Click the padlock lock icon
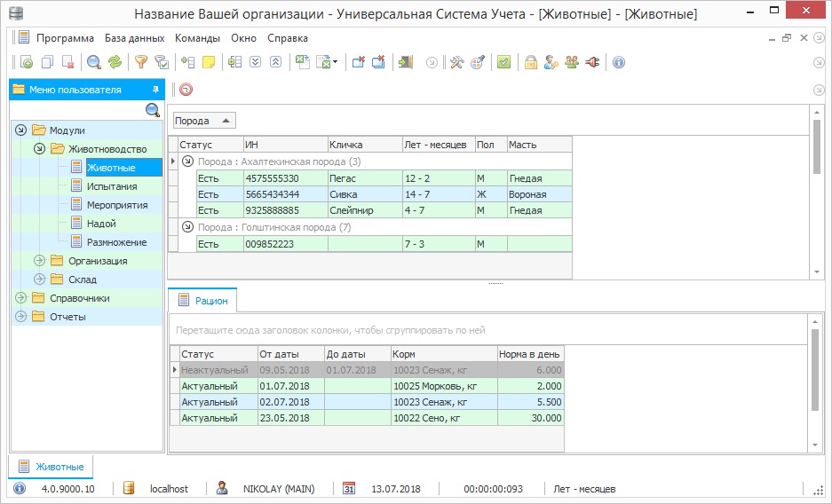The image size is (832, 504). point(531,62)
